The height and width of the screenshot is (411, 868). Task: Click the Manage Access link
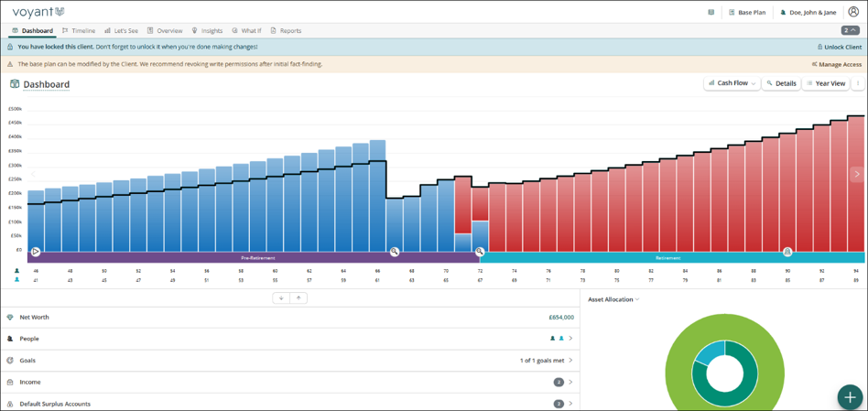tap(837, 64)
